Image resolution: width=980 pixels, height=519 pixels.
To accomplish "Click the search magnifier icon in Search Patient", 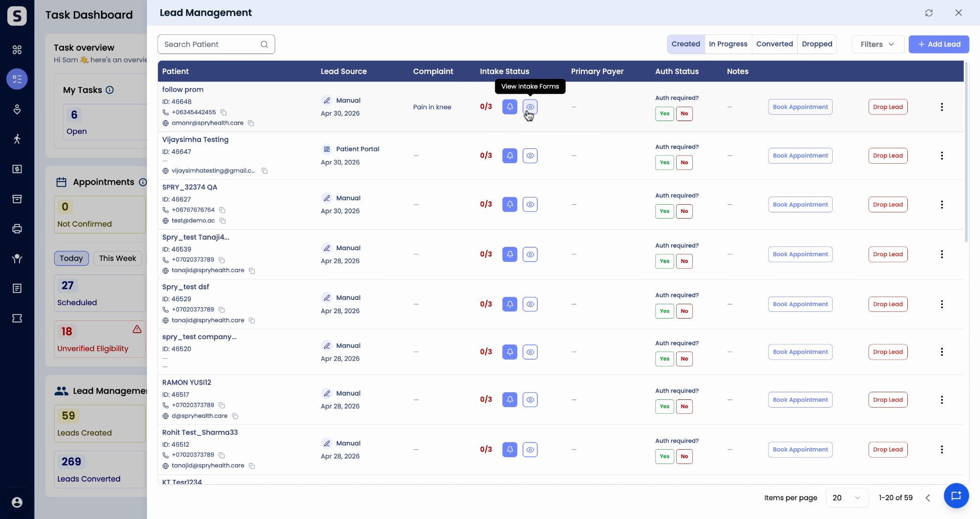I will pyautogui.click(x=264, y=44).
